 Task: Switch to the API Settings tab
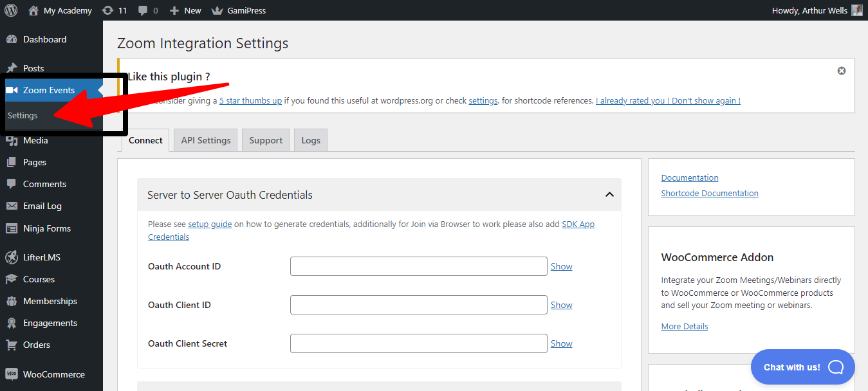coord(206,140)
